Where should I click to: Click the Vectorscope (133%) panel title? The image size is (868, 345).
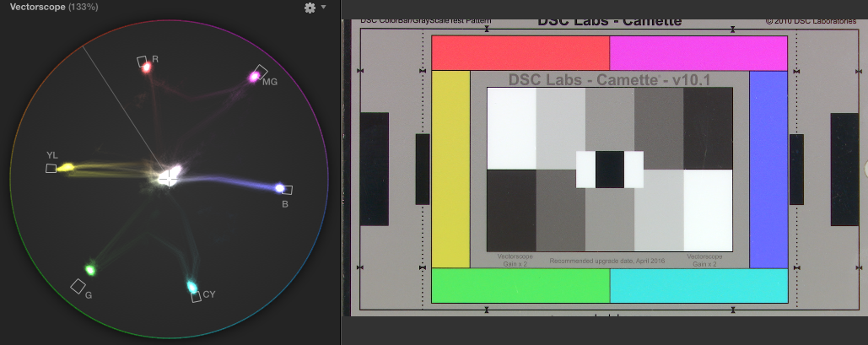[x=52, y=8]
